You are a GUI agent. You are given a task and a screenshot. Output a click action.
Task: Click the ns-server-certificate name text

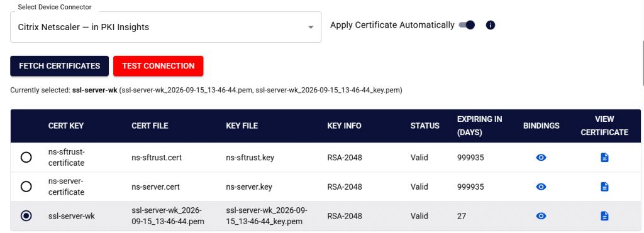pos(66,187)
